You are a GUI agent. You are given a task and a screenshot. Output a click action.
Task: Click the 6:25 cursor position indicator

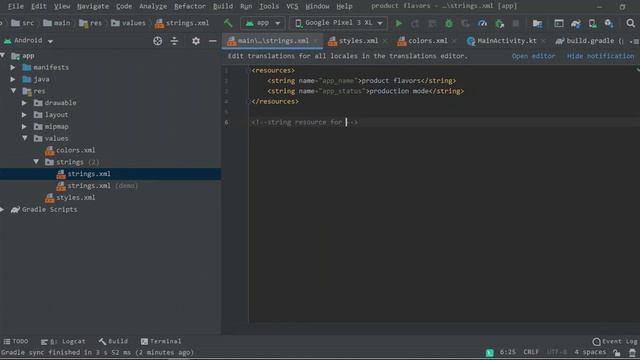[x=507, y=352]
